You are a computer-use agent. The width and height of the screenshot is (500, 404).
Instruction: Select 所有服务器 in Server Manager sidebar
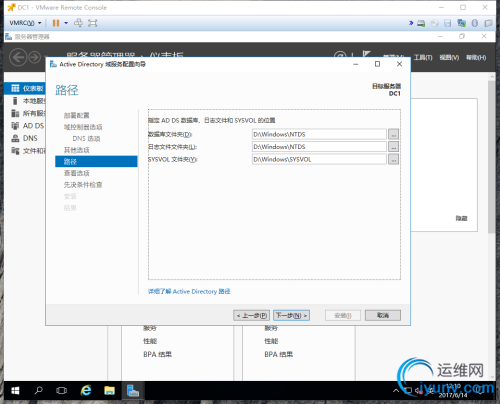[x=25, y=113]
